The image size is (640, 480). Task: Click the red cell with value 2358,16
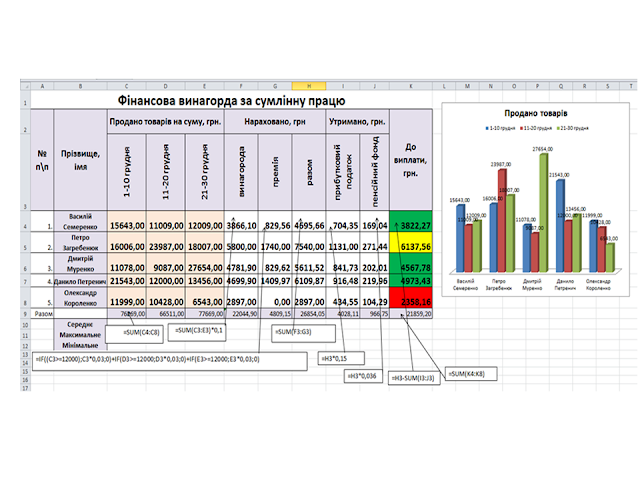tap(411, 298)
